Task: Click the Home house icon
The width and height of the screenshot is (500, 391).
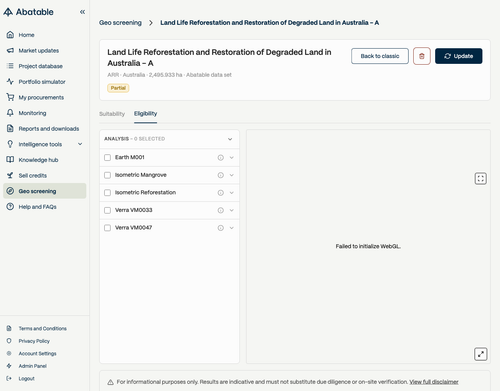Action: [10, 35]
